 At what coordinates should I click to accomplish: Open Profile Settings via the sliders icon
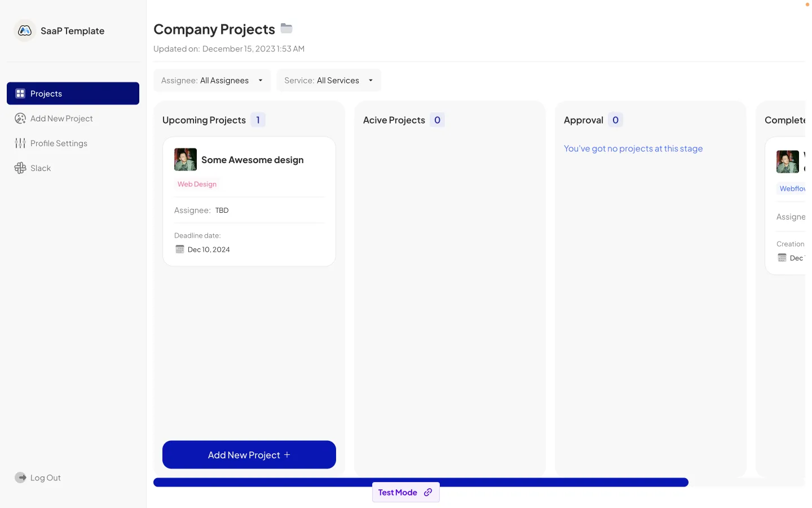point(20,143)
